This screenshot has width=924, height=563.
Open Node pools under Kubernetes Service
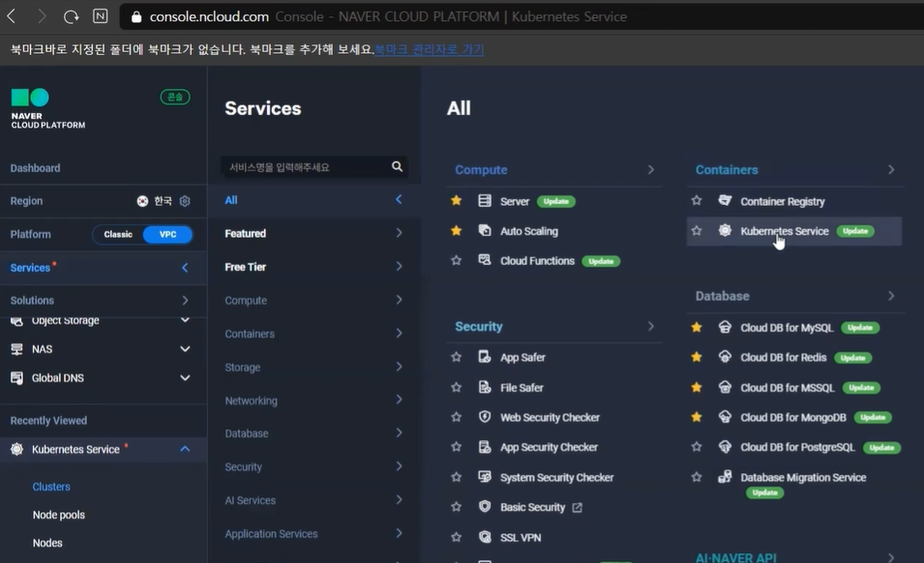tap(59, 515)
